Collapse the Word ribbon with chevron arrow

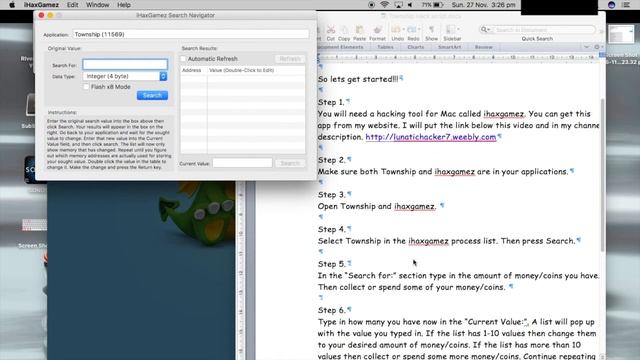(587, 47)
